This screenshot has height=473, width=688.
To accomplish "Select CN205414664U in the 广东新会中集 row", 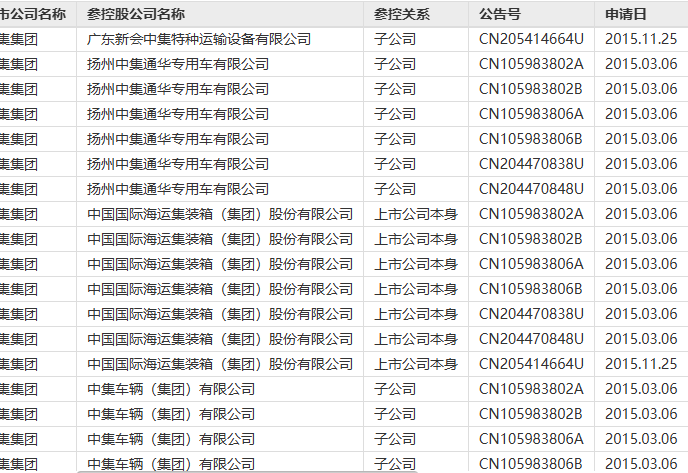I will tap(531, 39).
